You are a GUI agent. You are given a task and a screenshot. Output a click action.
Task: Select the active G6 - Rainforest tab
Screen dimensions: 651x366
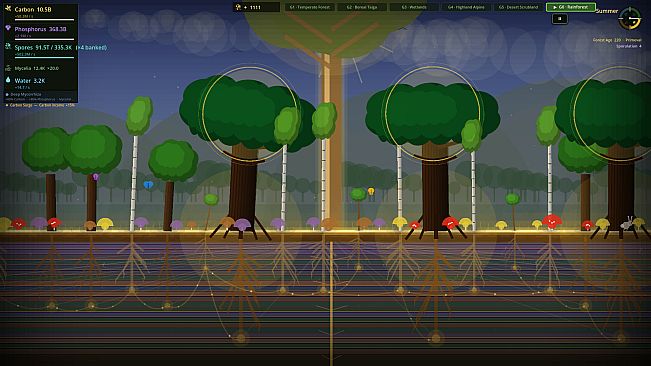[571, 7]
